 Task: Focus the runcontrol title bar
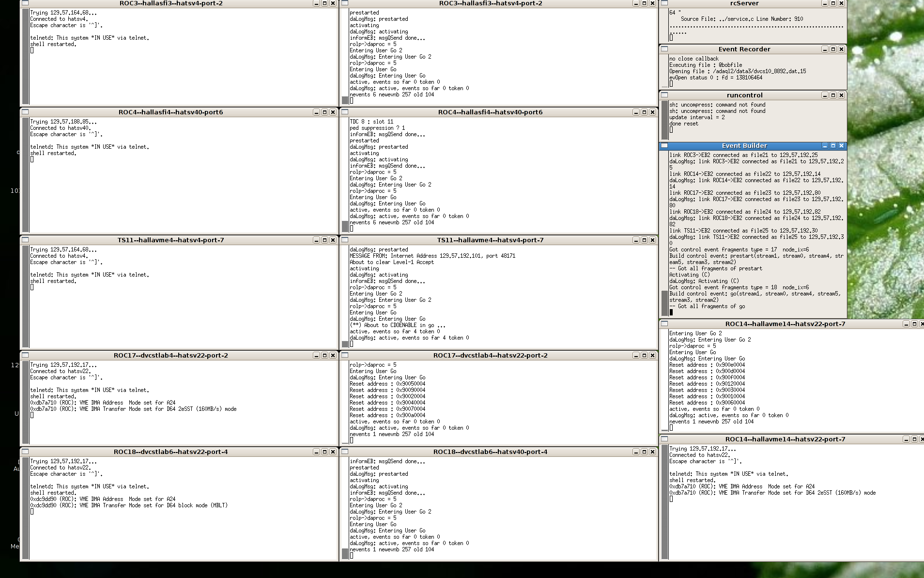(744, 95)
